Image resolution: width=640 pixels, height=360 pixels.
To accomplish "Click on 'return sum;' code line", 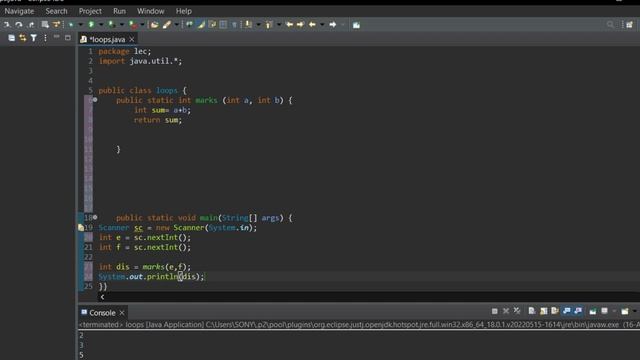I will point(158,120).
